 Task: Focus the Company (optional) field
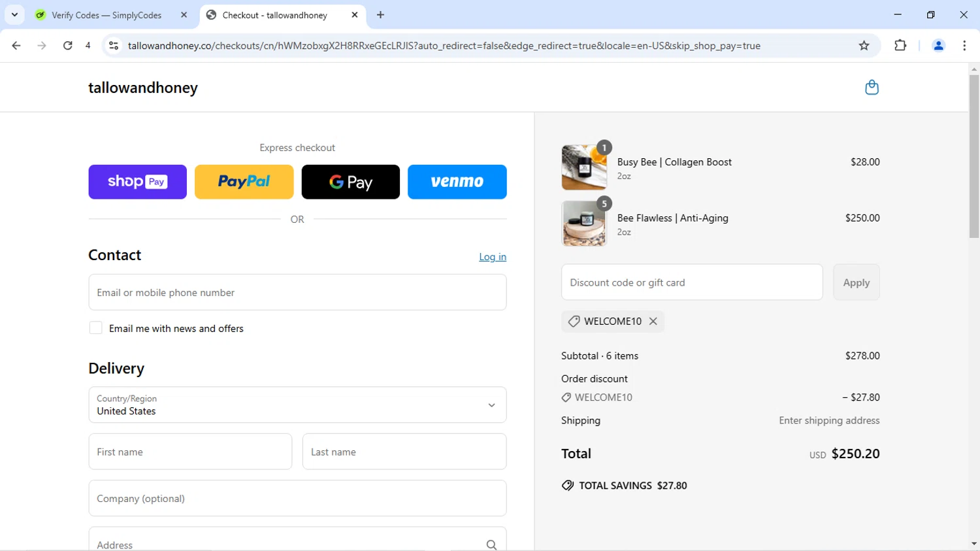click(297, 498)
